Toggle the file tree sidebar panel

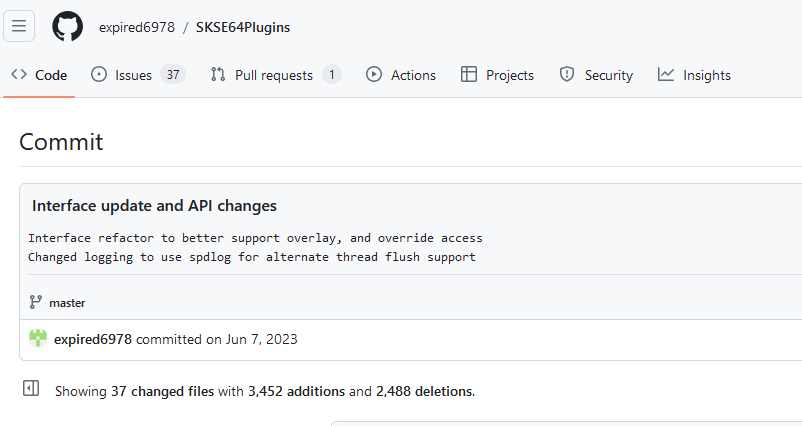(31, 390)
